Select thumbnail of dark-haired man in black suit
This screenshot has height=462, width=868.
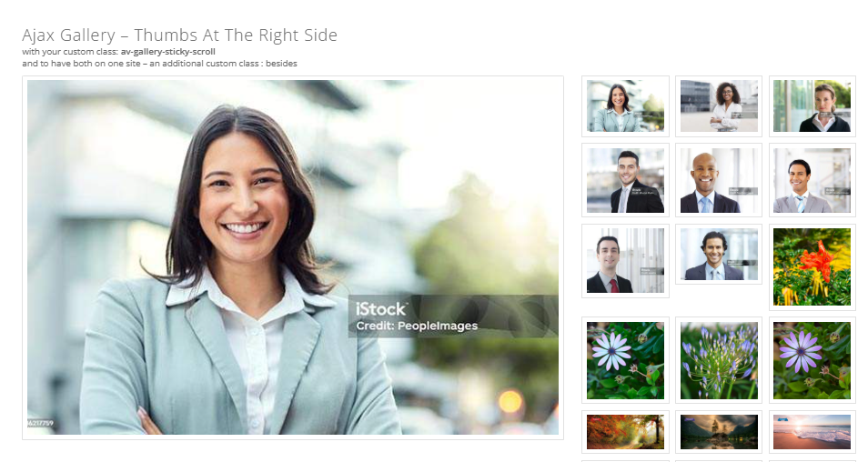(625, 180)
